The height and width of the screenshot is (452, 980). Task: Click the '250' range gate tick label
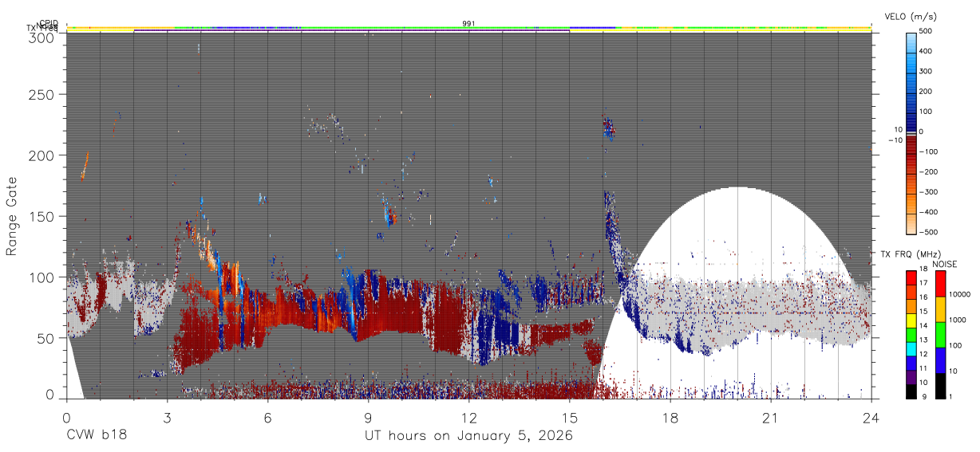(41, 94)
